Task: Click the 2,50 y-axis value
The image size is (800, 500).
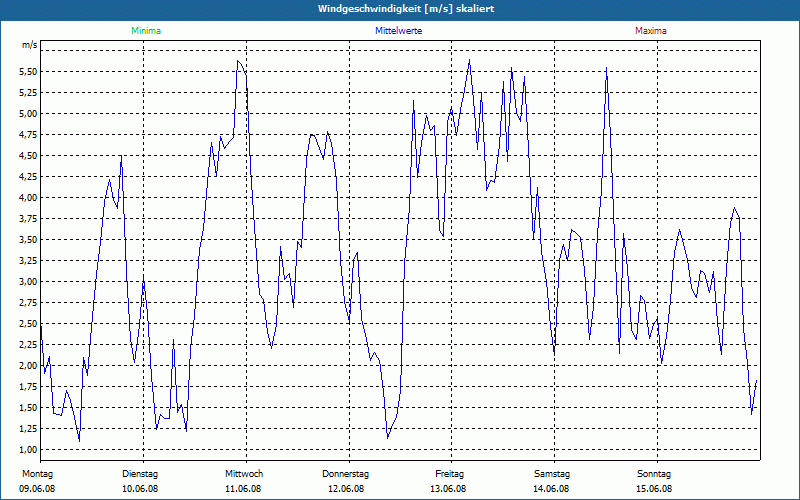Action: (29, 323)
